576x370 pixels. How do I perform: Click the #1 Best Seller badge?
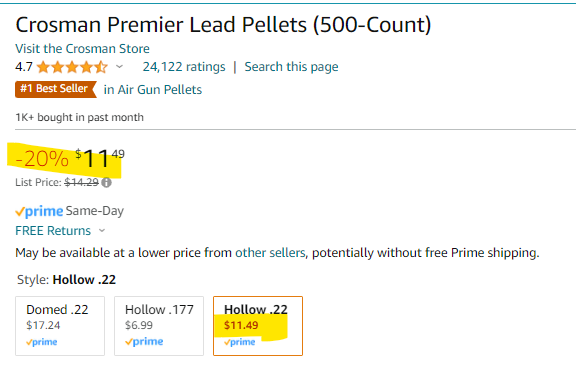point(56,89)
